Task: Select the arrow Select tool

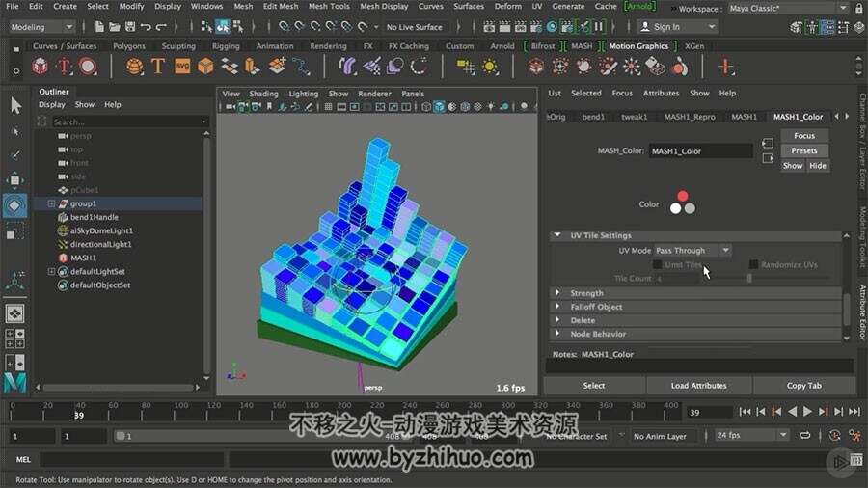Action: [15, 105]
